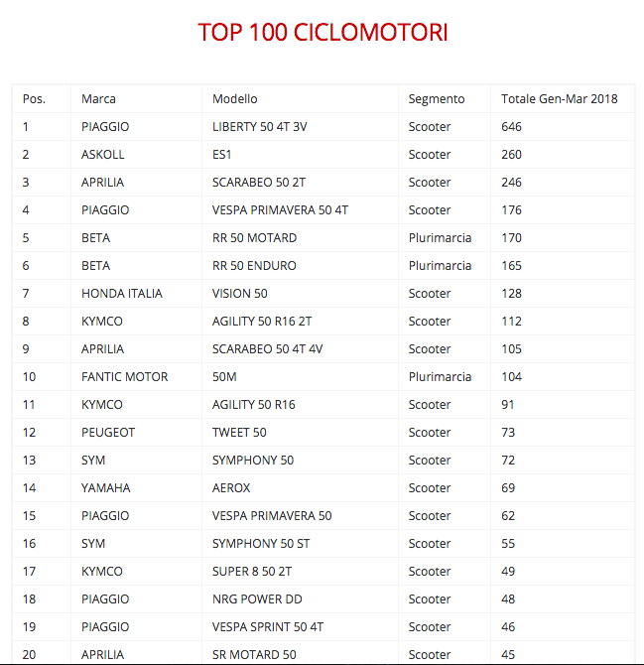Image resolution: width=644 pixels, height=665 pixels.
Task: Click the AEROX model cell
Action: click(x=231, y=488)
